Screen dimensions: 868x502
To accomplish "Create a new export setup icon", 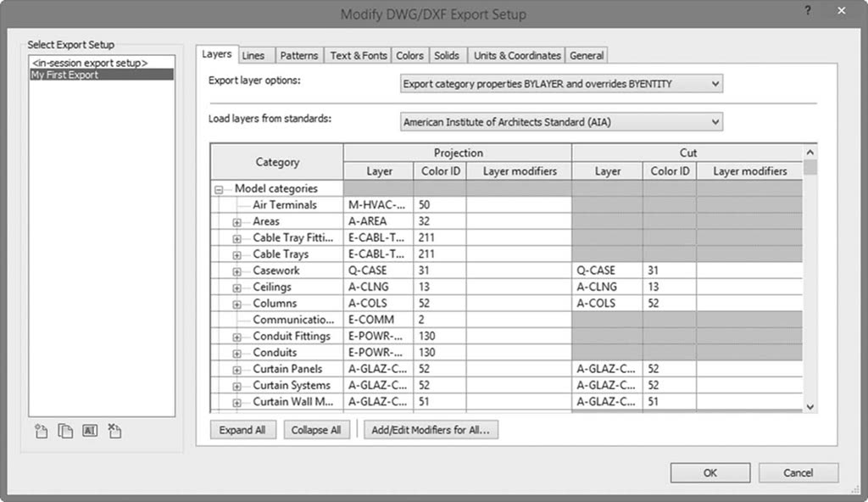I will pyautogui.click(x=41, y=431).
